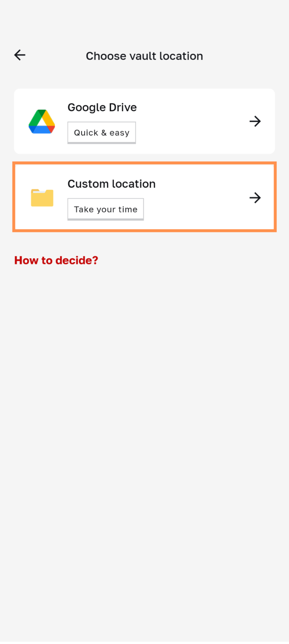Select the 'Custom location' title text
This screenshot has height=644, width=289.
[111, 184]
